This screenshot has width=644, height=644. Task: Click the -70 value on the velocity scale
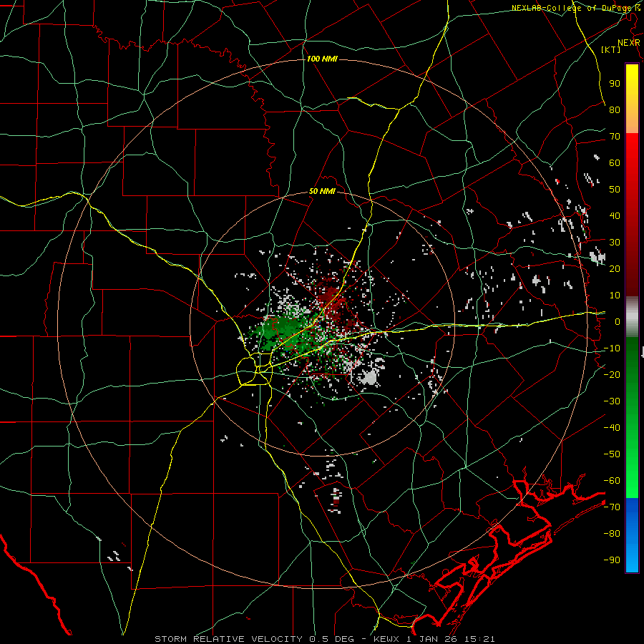click(612, 507)
